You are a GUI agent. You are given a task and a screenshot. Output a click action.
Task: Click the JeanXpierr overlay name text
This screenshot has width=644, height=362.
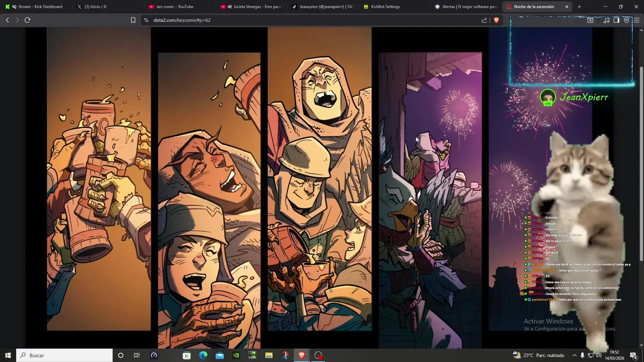click(x=584, y=97)
